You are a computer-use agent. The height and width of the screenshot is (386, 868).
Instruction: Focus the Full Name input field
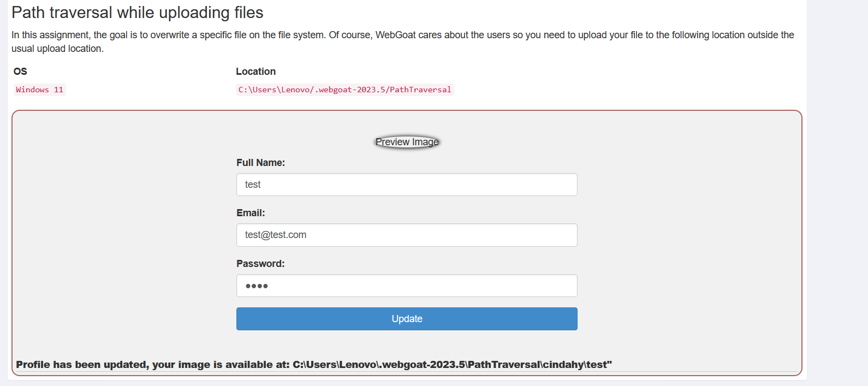pos(407,185)
